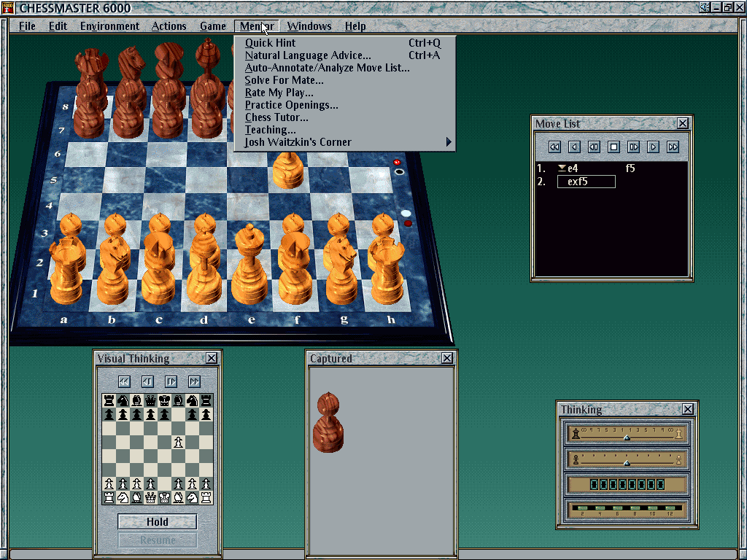Click the marker triangle beside move e4
Image resolution: width=747 pixels, height=560 pixels.
pyautogui.click(x=562, y=168)
